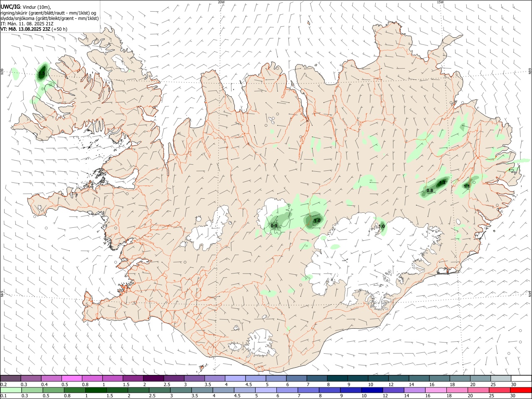Click the UWC/IG title in the header
Screen dimensions: 532x399
coord(10,7)
